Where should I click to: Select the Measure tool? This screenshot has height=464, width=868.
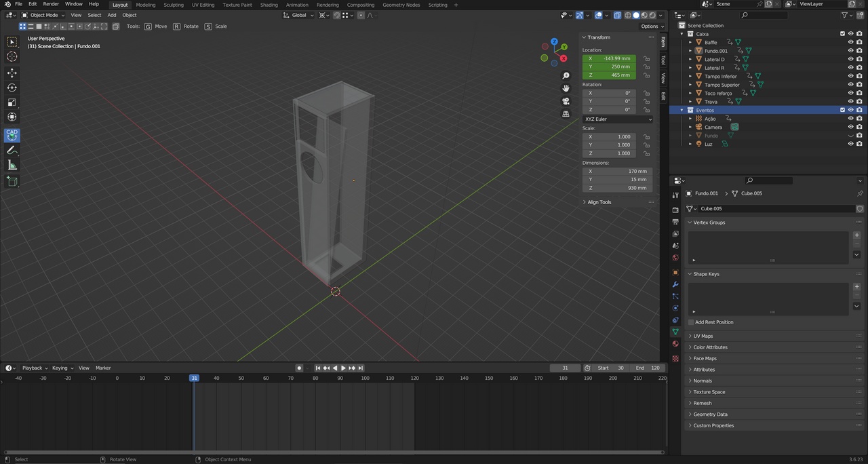[12, 165]
